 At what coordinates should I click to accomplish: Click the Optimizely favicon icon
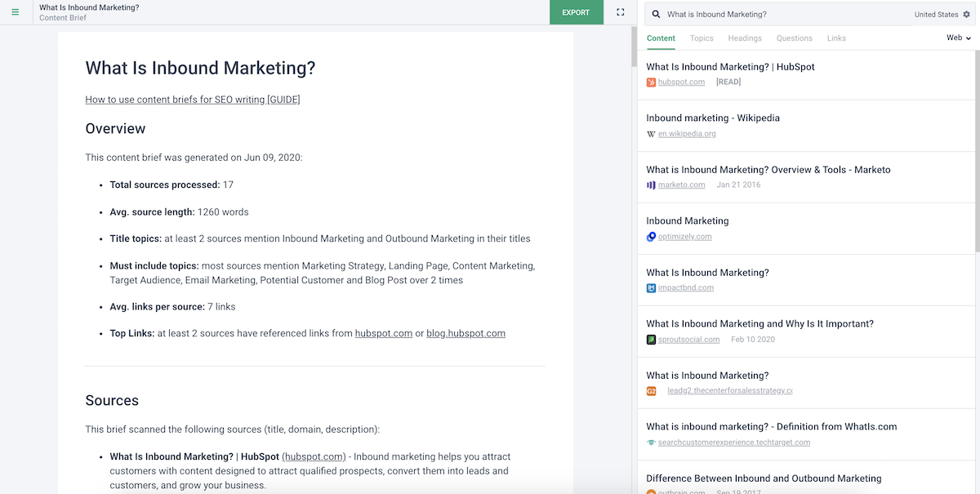coord(651,237)
